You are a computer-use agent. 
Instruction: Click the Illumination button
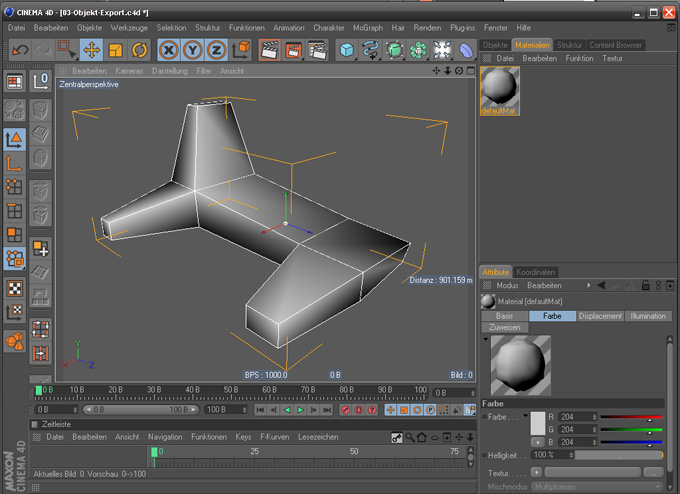tap(648, 316)
